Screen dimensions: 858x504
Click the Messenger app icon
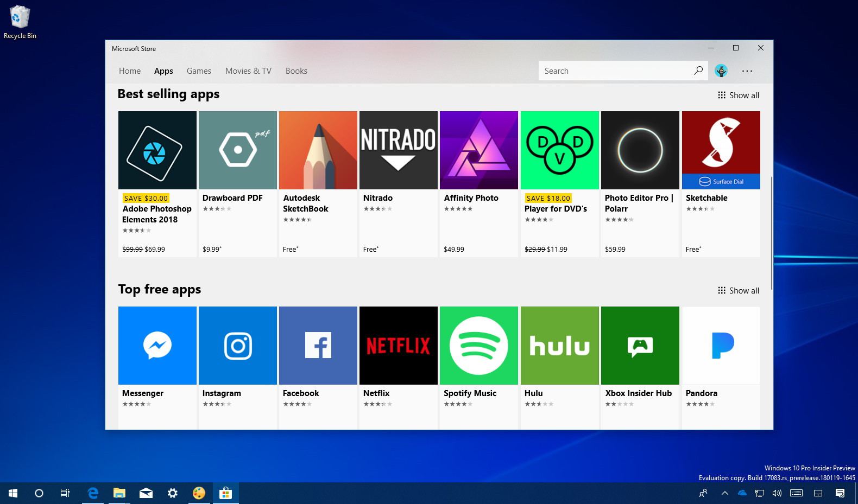(157, 346)
